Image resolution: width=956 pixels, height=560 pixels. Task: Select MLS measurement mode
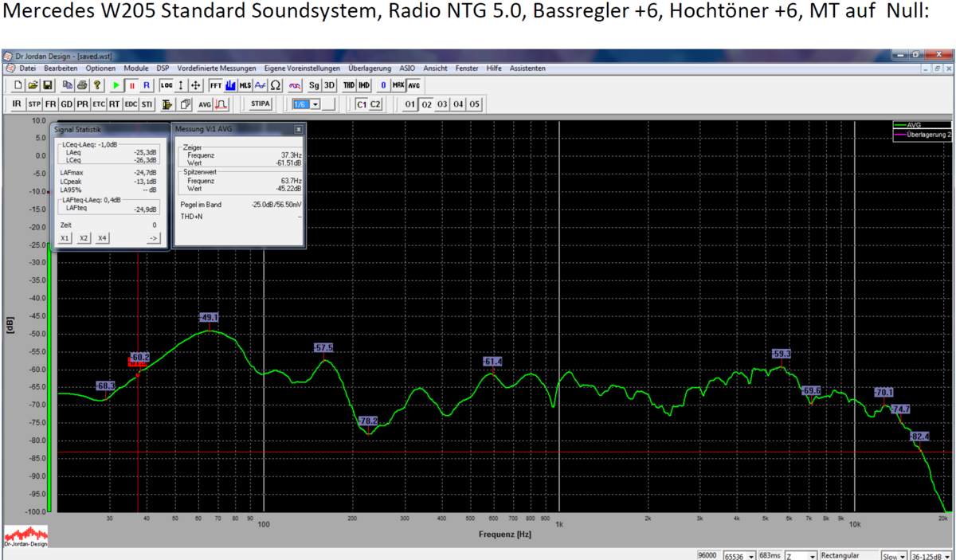click(245, 84)
